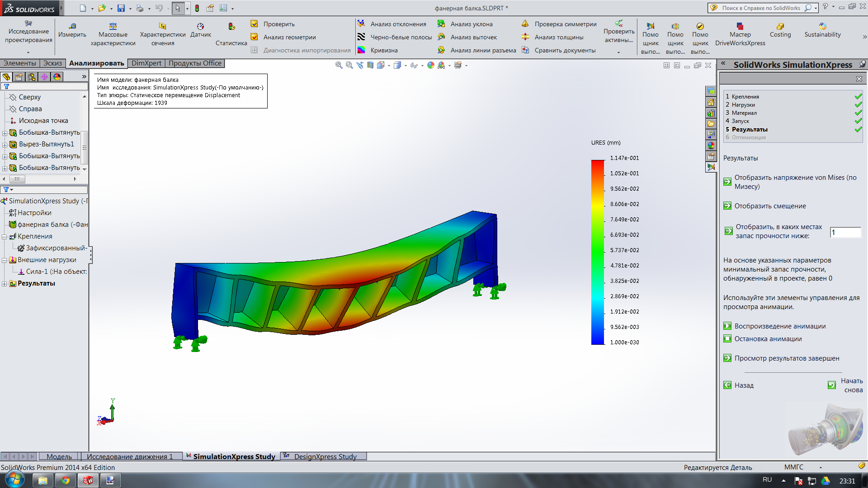Open Mass Properties (Массовые характеристики) tool
The height and width of the screenshot is (488, 868).
pos(113,26)
